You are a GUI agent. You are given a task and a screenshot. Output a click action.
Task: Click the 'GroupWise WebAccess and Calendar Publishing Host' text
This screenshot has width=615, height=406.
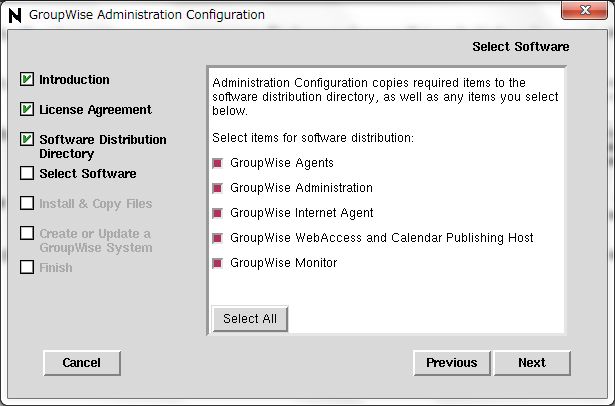pos(382,238)
